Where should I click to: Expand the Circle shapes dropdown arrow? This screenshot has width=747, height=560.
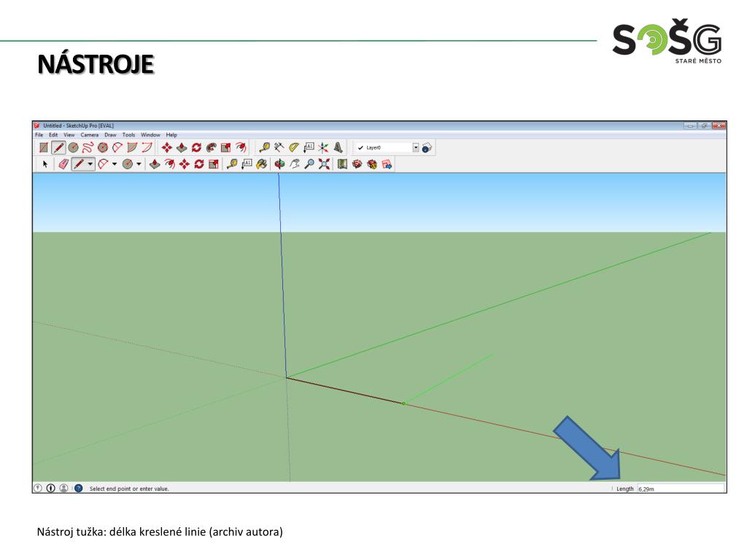point(139,164)
